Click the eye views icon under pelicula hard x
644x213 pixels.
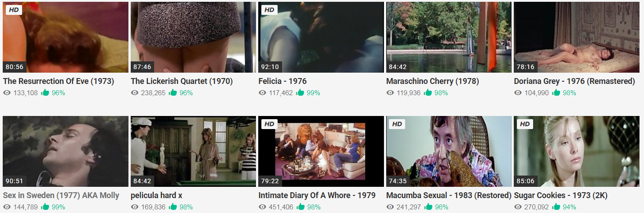[135, 207]
